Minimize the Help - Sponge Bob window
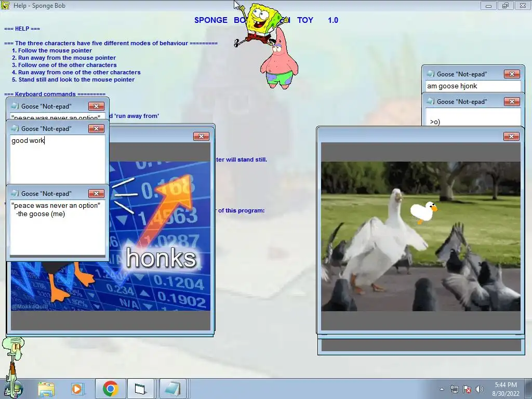Screen dimensions: 532x399 click(x=488, y=5)
